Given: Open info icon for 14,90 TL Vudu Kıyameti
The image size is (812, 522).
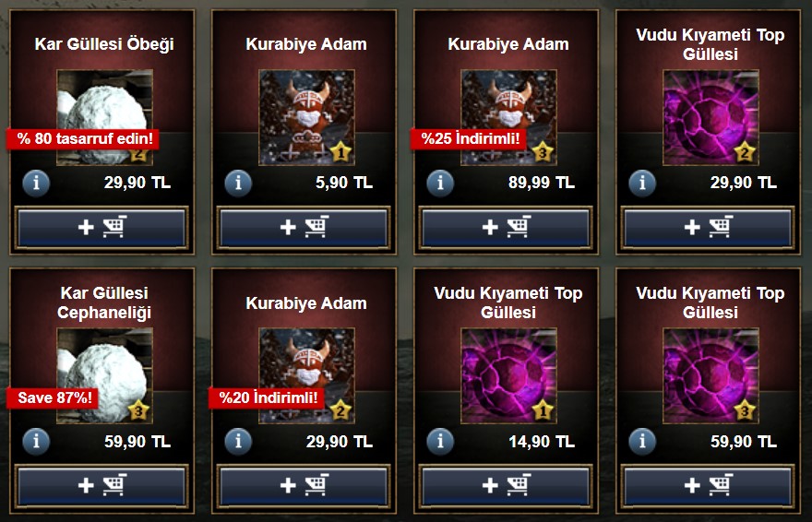Looking at the screenshot, I should [x=440, y=441].
